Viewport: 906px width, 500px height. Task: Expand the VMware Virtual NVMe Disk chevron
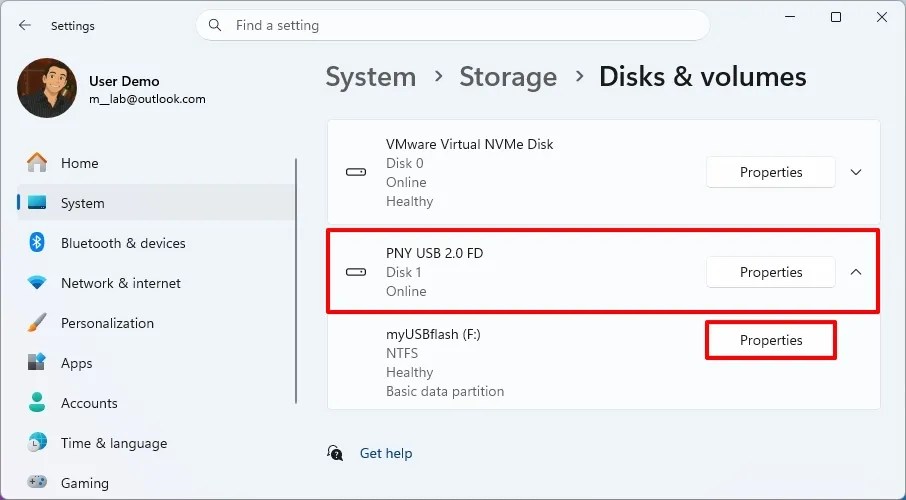pos(856,172)
